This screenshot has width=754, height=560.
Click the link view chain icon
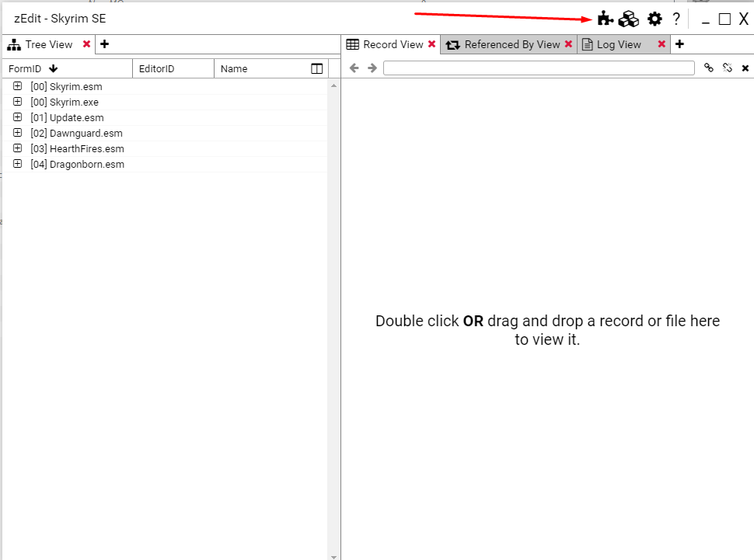708,68
